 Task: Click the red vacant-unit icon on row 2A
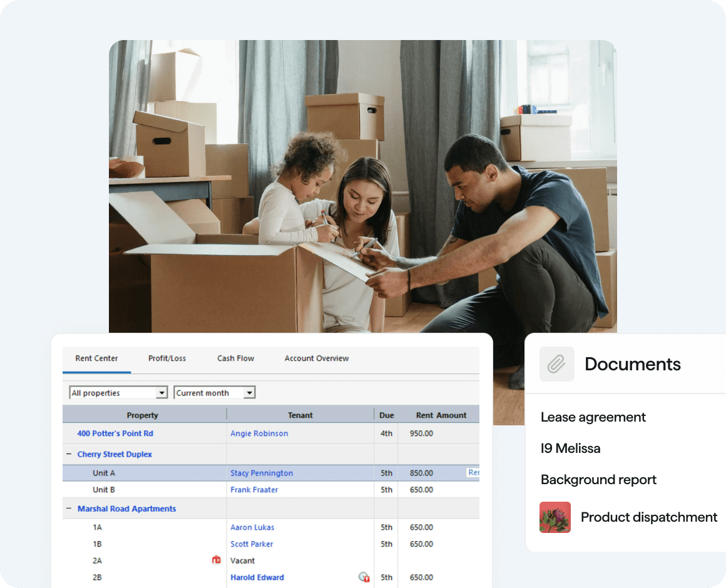[x=217, y=560]
